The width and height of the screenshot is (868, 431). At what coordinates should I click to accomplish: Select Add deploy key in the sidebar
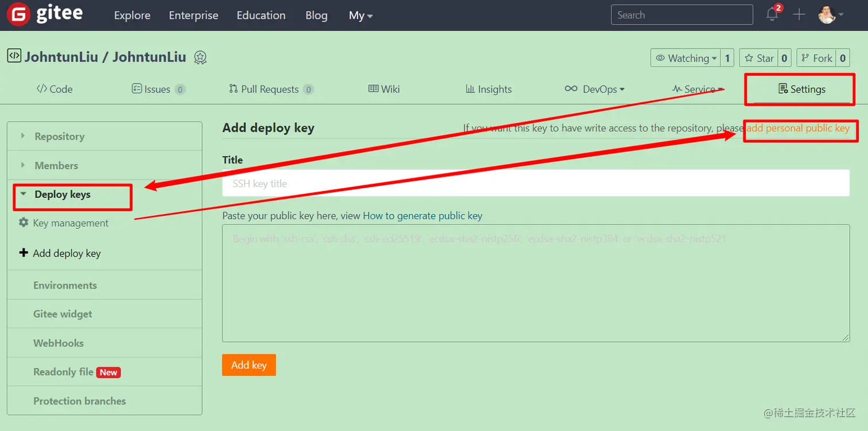point(67,253)
